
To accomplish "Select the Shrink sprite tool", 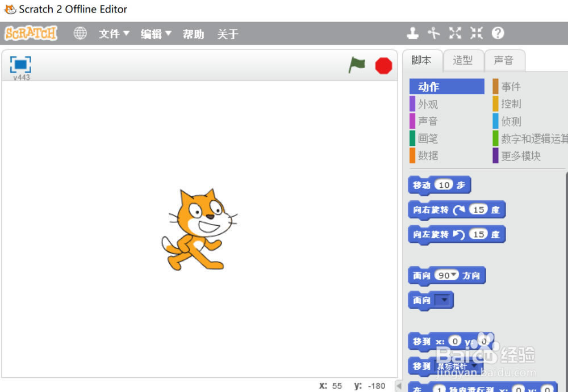I will click(x=477, y=33).
